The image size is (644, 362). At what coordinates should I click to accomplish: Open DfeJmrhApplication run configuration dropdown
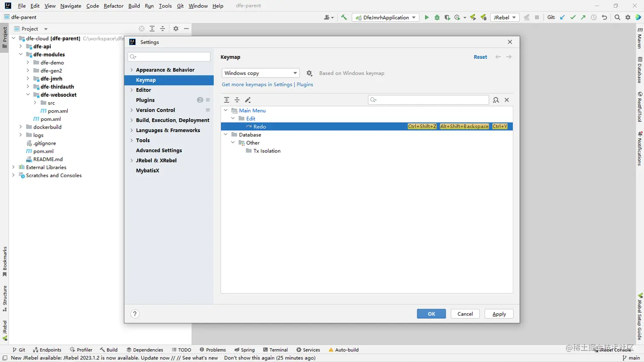click(x=386, y=17)
